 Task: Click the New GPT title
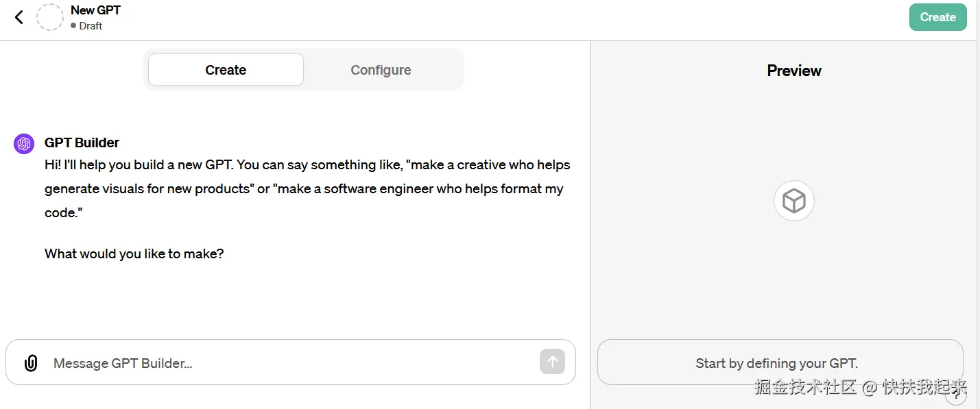(x=95, y=10)
